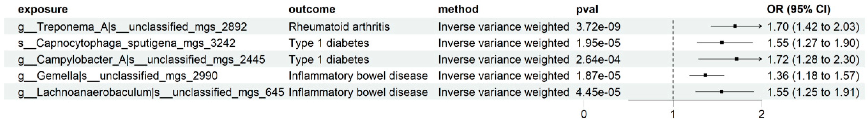Click the "outcome" column header

tap(312, 10)
